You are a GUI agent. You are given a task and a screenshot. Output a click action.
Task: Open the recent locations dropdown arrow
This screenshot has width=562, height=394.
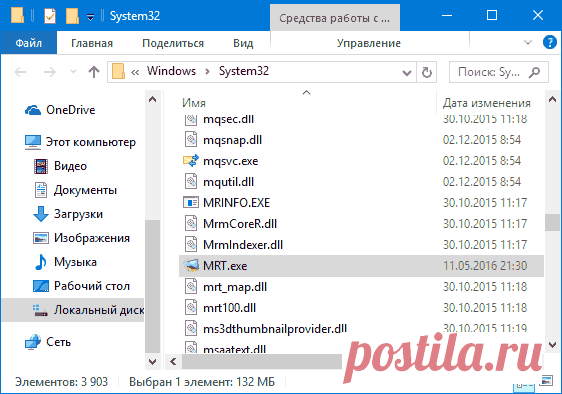[x=73, y=72]
